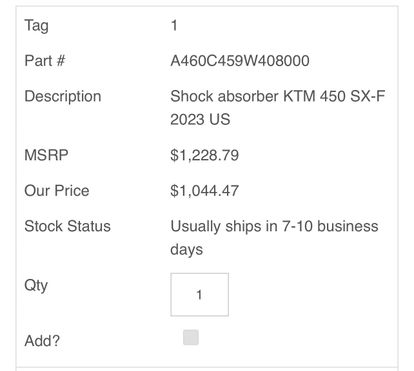Image resolution: width=414 pixels, height=371 pixels.
Task: Click 'KTM' in the description text
Action: [299, 96]
